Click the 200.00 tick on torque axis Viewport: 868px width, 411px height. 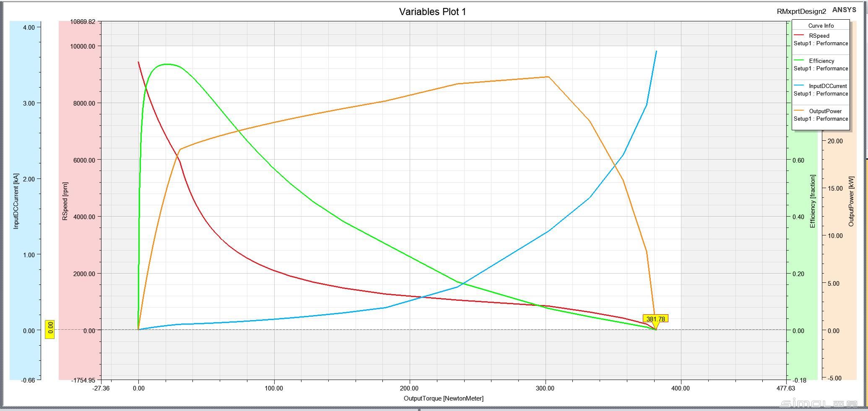click(x=409, y=388)
